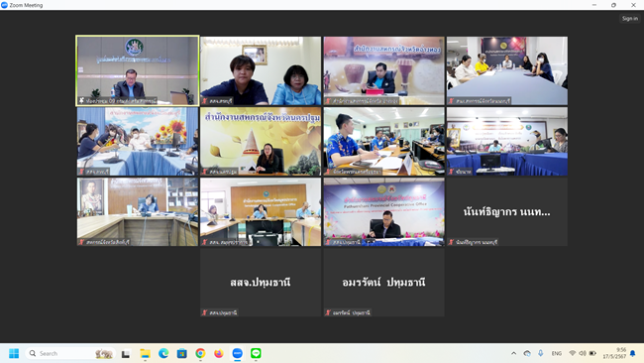Screen dimensions: 644x363
Task: Open the clock and date showing 9:56
Action: (x=614, y=353)
